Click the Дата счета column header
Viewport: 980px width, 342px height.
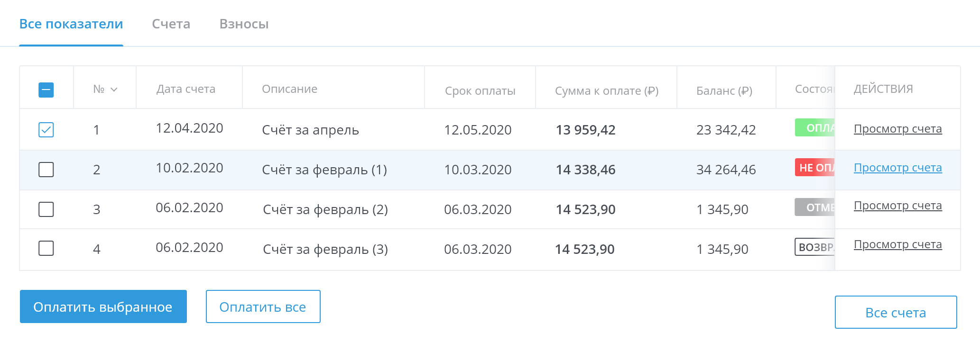186,88
